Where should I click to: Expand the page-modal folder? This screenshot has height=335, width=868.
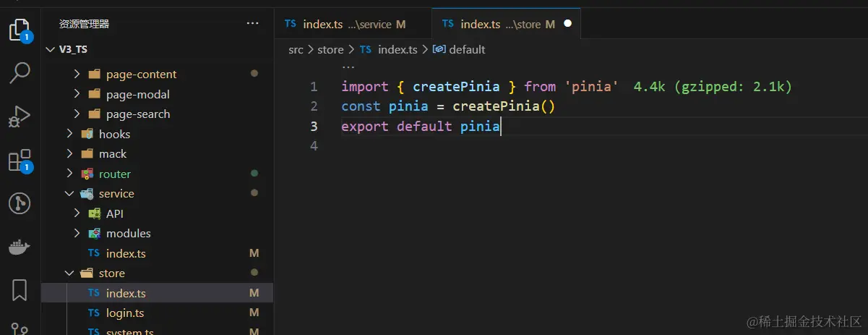click(x=78, y=94)
